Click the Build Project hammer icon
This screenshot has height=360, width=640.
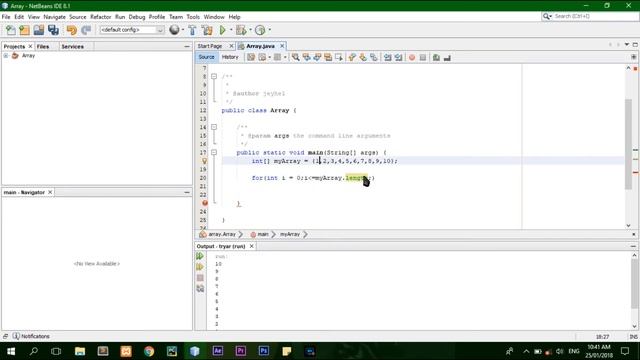[x=192, y=30]
